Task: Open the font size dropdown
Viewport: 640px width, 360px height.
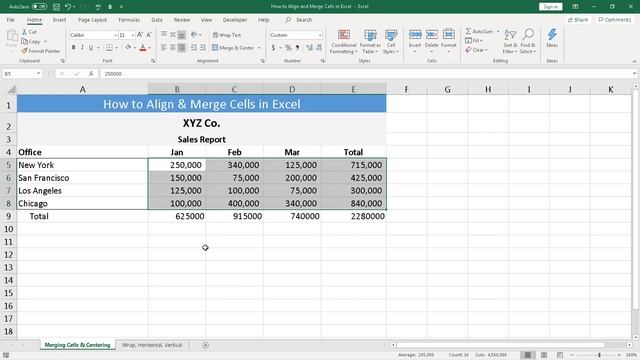Action: coord(133,36)
